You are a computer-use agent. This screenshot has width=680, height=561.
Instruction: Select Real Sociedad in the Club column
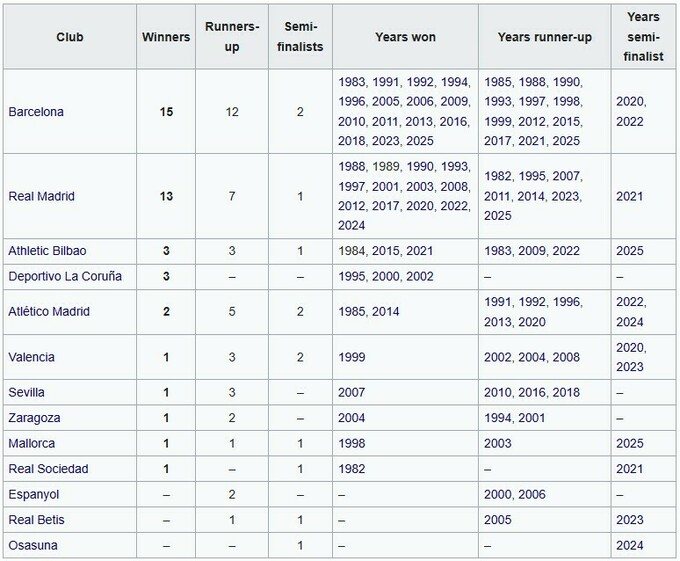(x=48, y=468)
